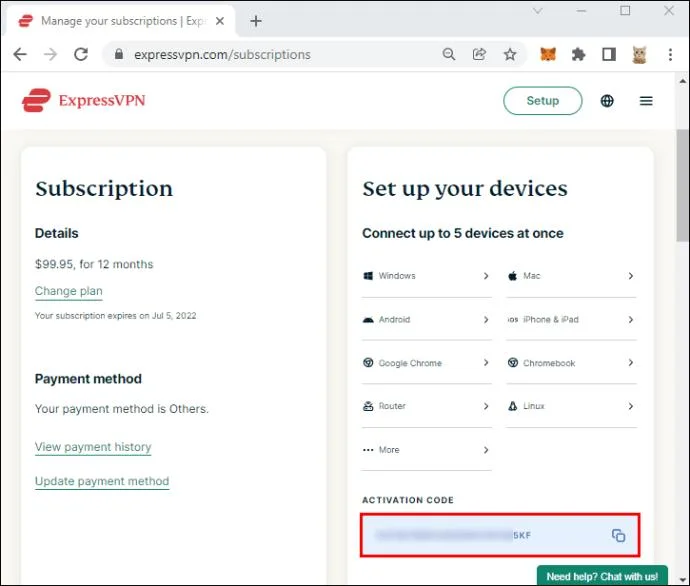Click the scrollbar up arrow
This screenshot has height=586, width=690.
[683, 81]
